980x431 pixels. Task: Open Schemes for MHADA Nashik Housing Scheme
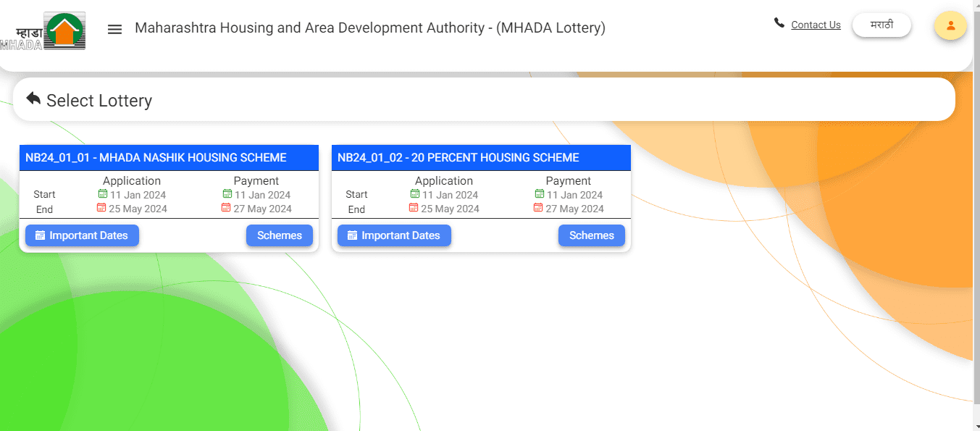[280, 235]
